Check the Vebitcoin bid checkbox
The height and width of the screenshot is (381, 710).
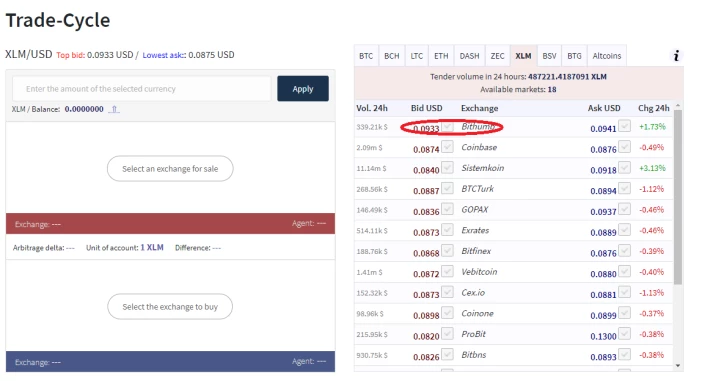tap(447, 271)
